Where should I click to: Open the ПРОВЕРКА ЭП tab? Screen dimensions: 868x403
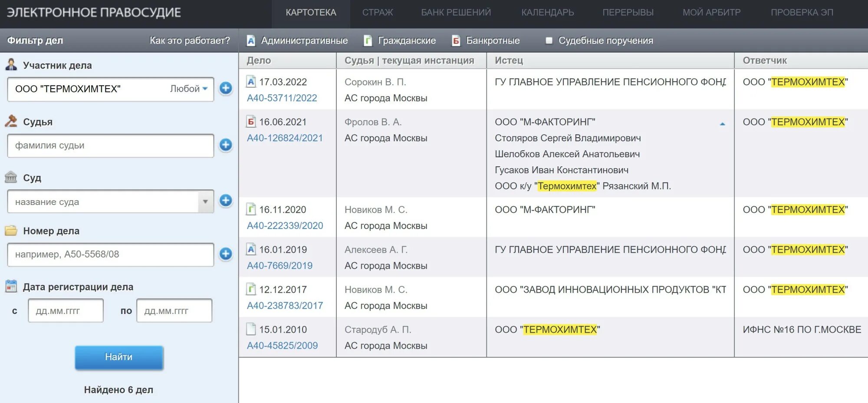[802, 13]
